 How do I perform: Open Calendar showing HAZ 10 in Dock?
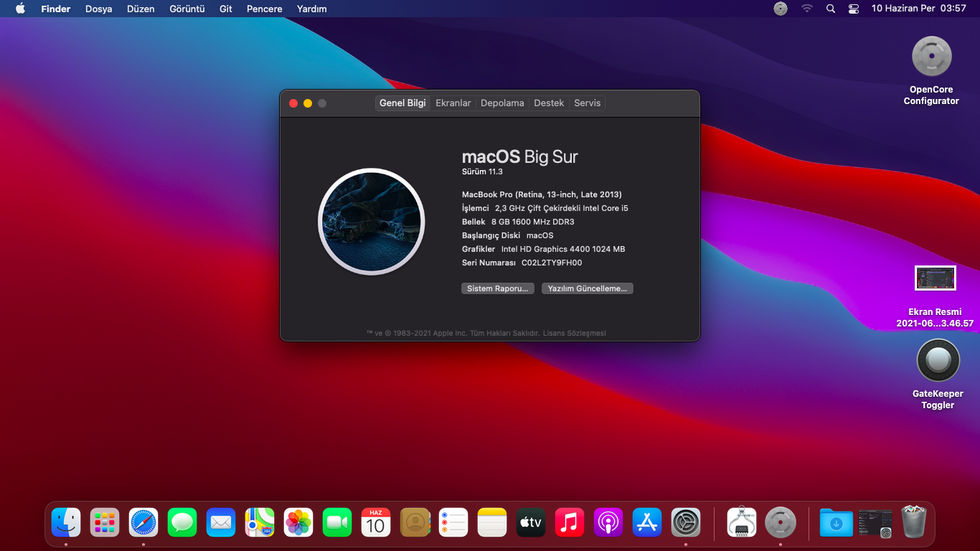click(x=376, y=522)
